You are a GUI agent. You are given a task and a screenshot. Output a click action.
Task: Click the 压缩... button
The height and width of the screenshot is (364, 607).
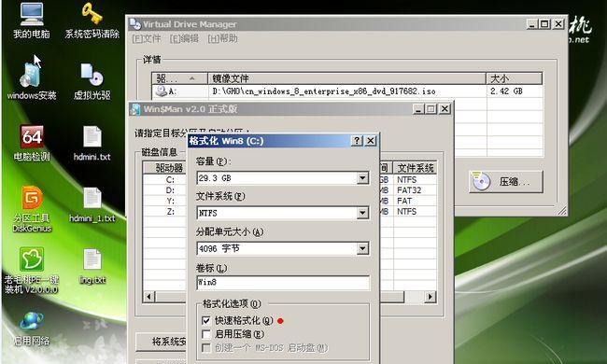pos(506,181)
